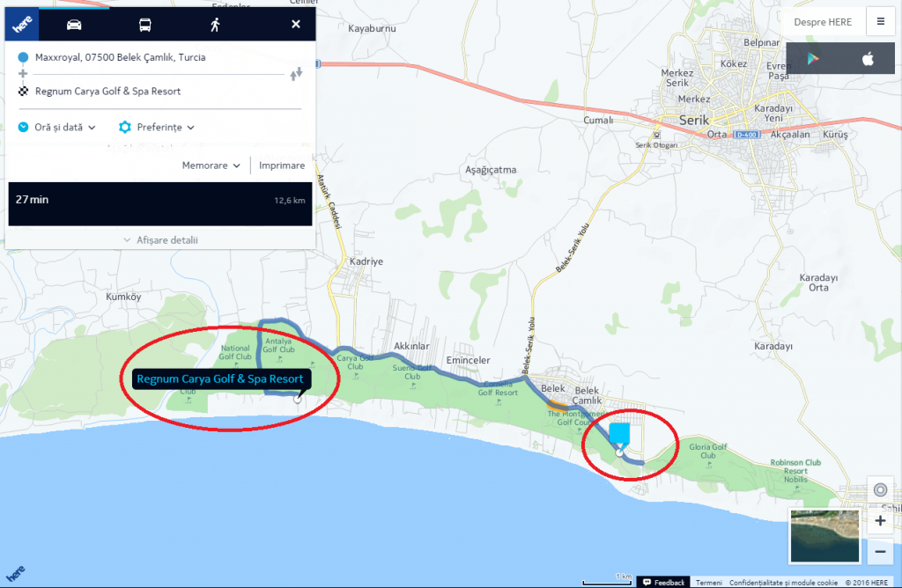902x588 pixels.
Task: Open the 'Memorare' save dropdown
Action: (x=211, y=165)
